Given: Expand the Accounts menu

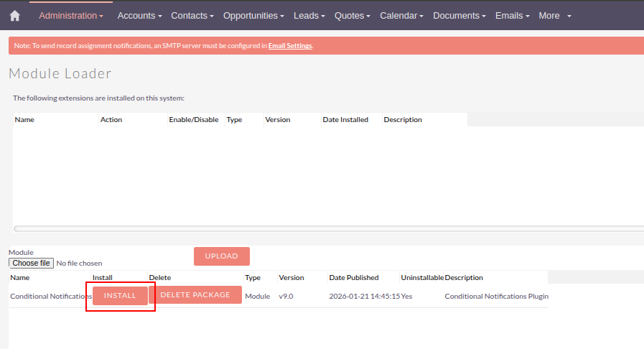Looking at the screenshot, I should coord(139,16).
